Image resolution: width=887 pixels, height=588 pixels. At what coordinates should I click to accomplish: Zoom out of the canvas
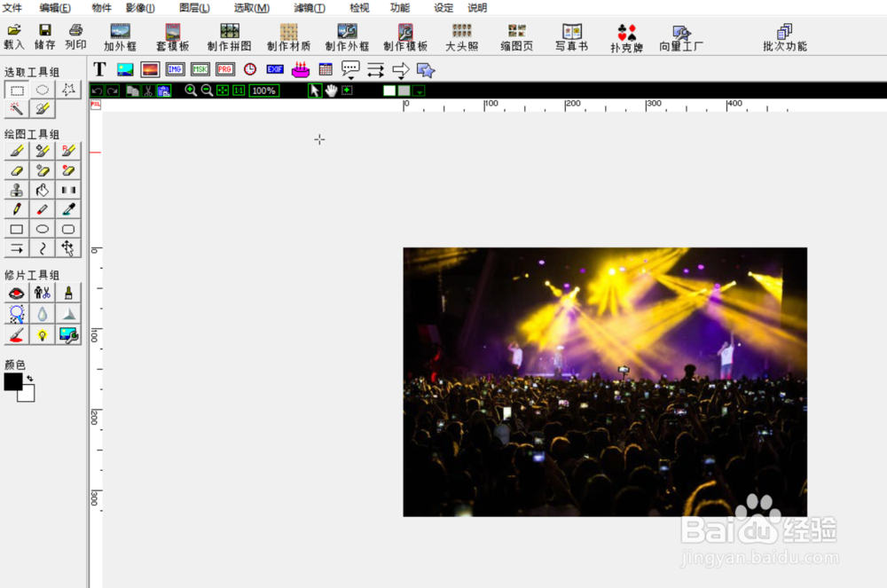(207, 90)
